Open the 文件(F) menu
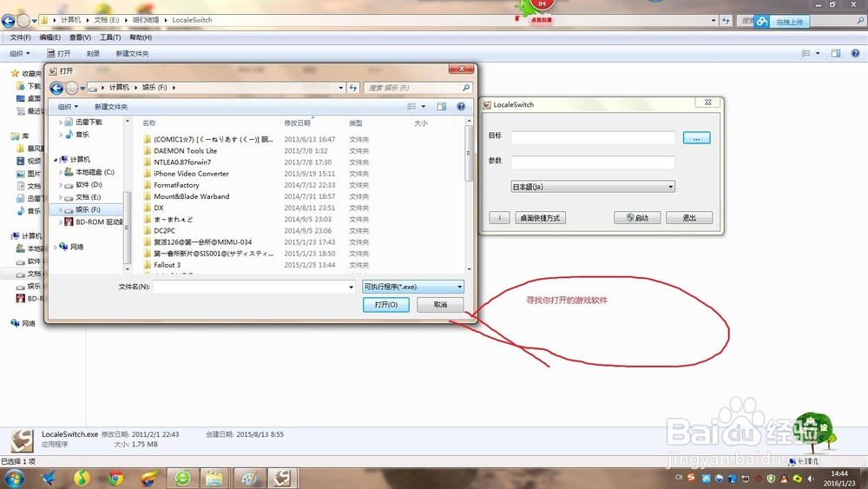 21,37
